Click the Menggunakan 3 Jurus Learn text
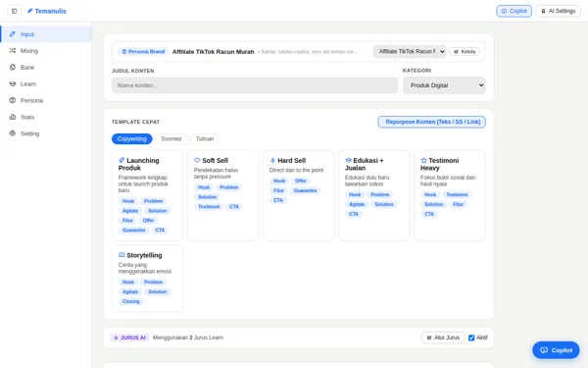 [x=188, y=338]
